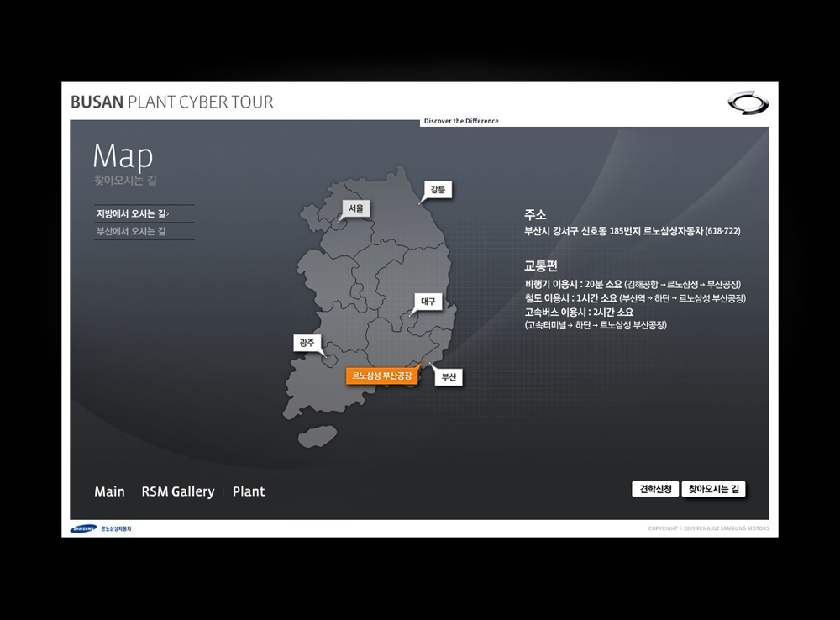Open the 부산에서 오시는 길 menu item
The width and height of the screenshot is (840, 620).
[131, 231]
